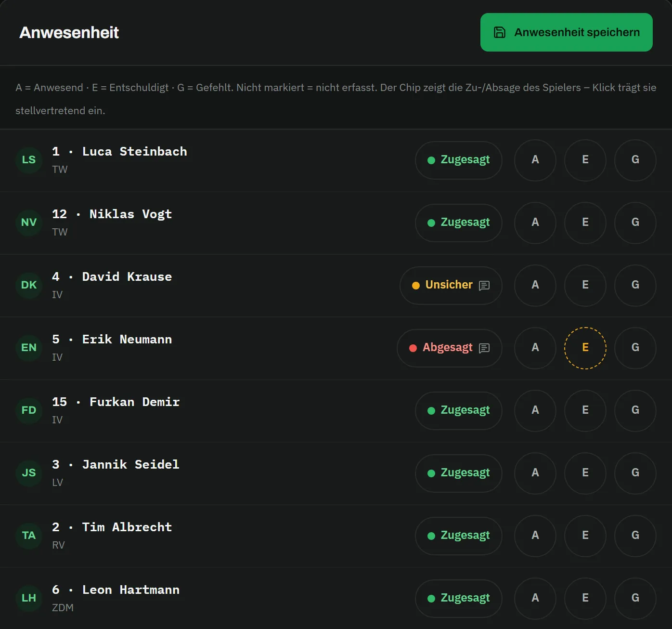Apply Luca Steinbach's Zugesagt chip
The image size is (672, 629).
(x=459, y=160)
